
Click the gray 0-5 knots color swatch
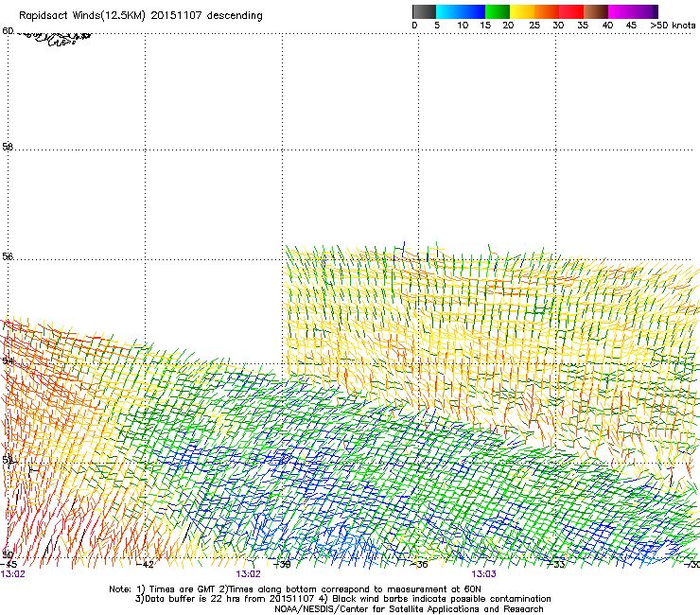pyautogui.click(x=424, y=11)
